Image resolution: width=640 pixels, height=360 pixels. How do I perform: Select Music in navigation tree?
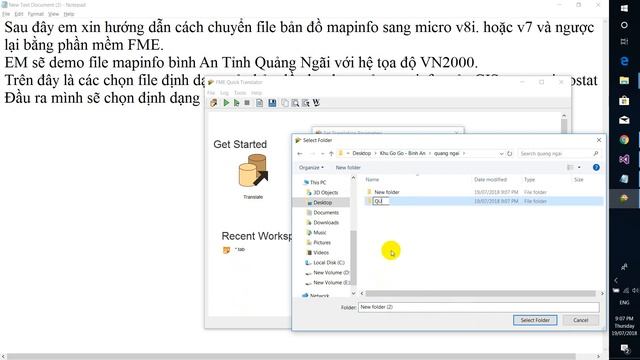pos(320,233)
